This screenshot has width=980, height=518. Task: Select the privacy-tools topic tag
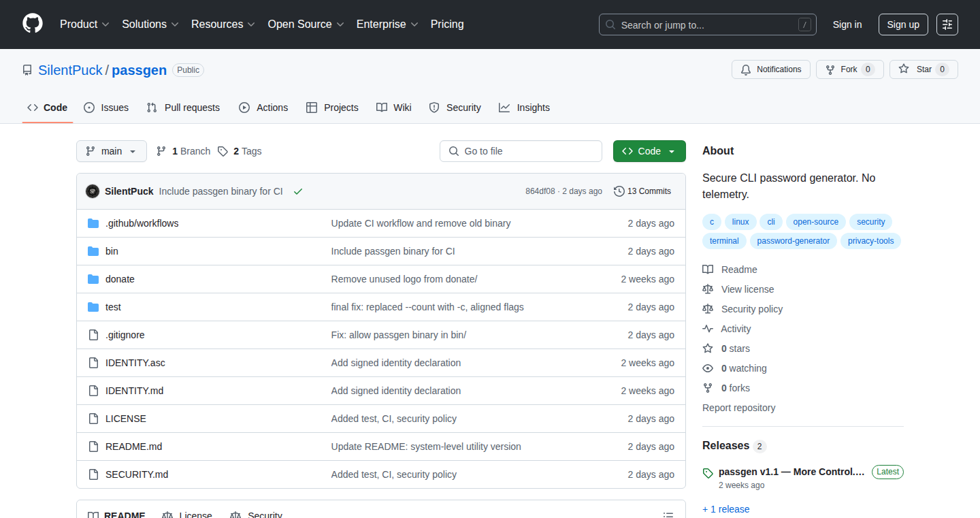point(871,241)
